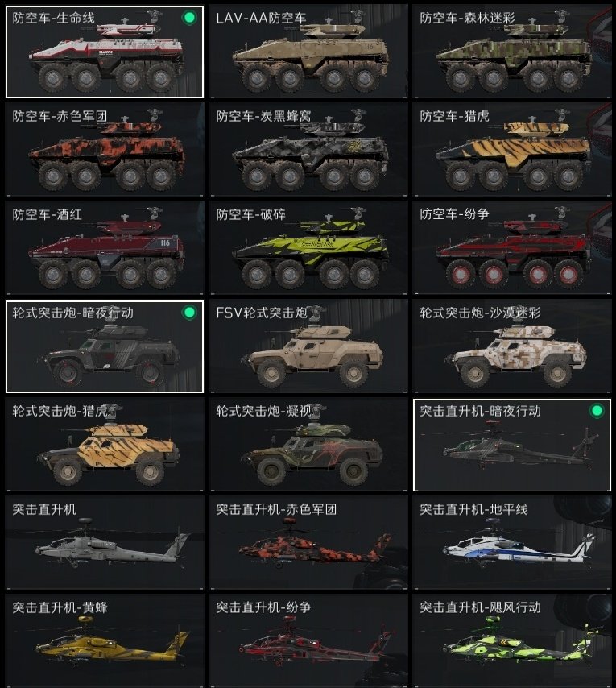Select 防空车-纷争 with red wheels
Screen dimensions: 616x688
click(x=512, y=248)
